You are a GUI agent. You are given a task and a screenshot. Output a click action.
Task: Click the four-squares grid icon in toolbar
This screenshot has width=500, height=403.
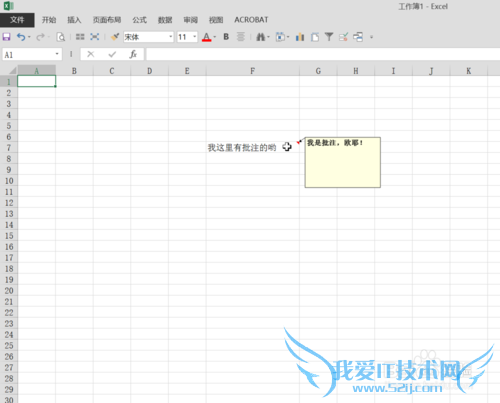(80, 37)
